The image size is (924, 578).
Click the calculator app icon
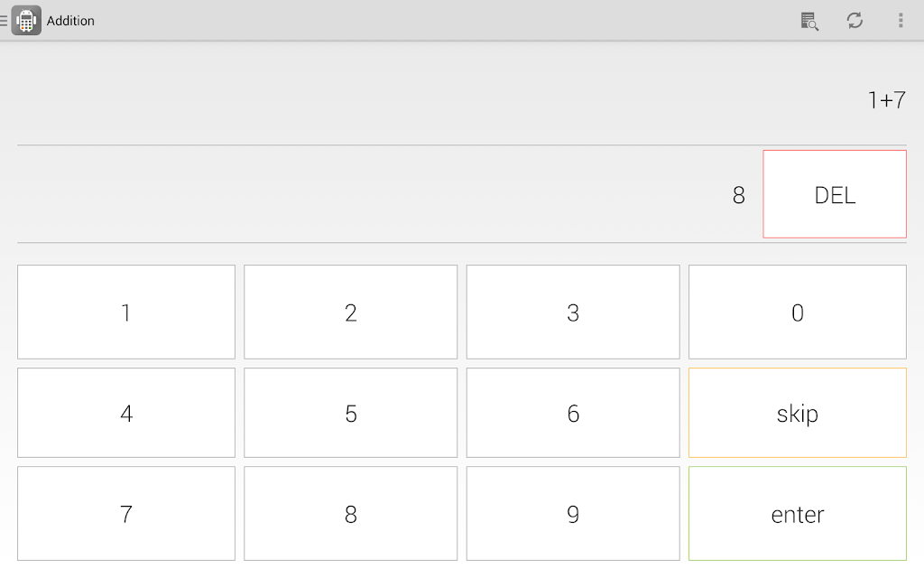pos(26,21)
